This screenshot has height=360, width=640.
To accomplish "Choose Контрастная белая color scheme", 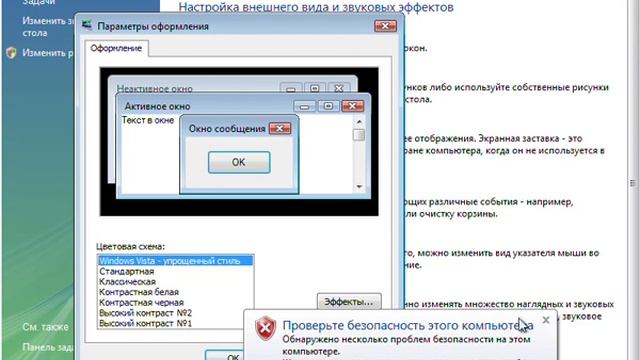I will coord(139,292).
